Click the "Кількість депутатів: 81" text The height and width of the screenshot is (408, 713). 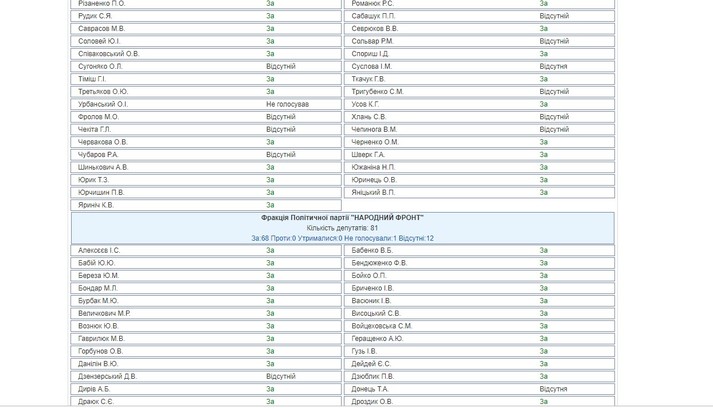pos(342,228)
